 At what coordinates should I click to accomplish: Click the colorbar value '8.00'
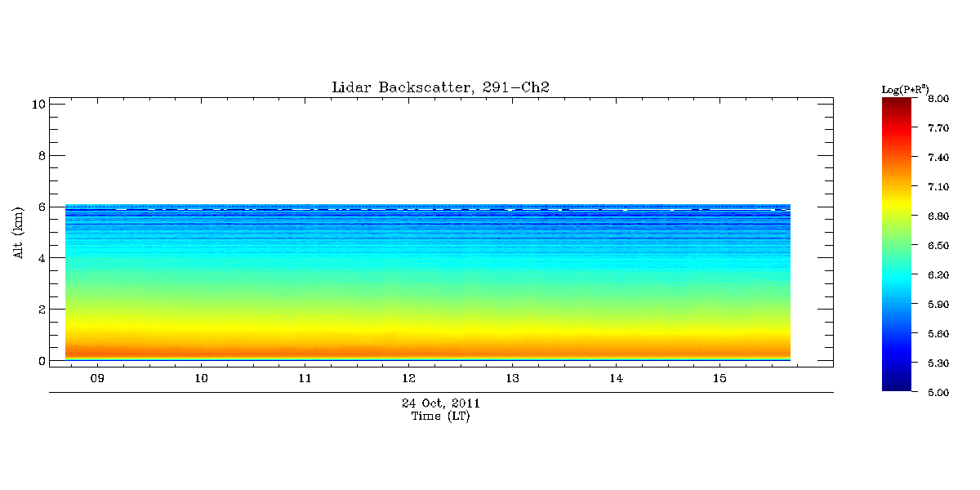point(938,99)
